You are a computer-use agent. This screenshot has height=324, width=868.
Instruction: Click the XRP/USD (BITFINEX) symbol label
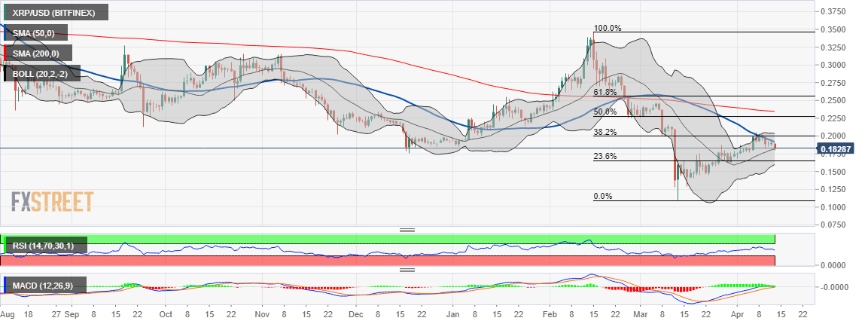[56, 12]
